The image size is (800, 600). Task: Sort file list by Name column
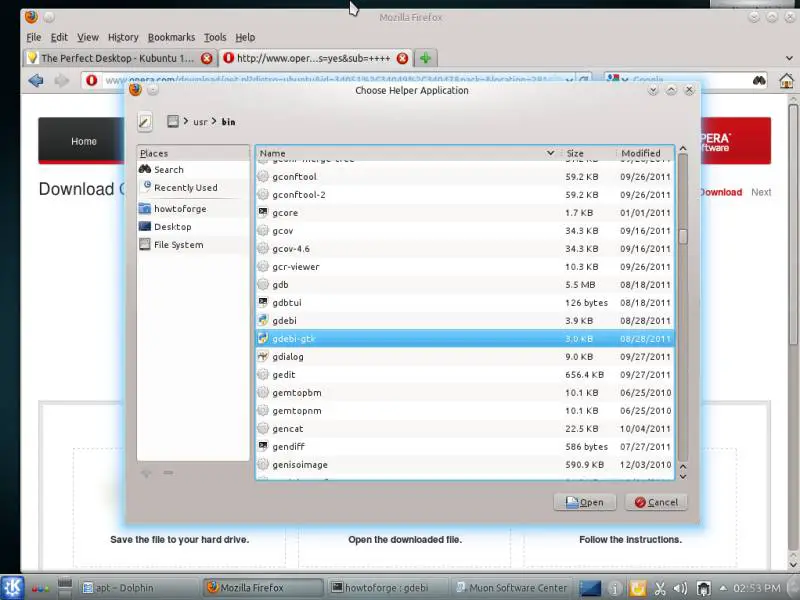[x=407, y=153]
